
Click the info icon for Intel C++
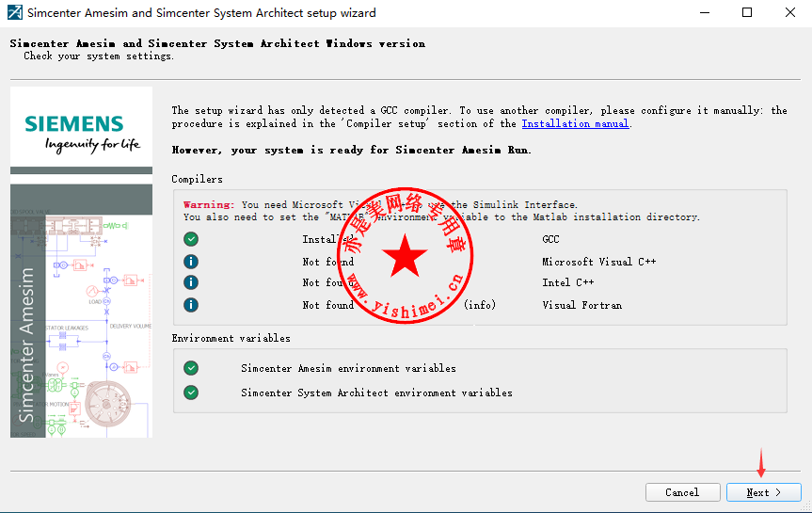pyautogui.click(x=191, y=282)
